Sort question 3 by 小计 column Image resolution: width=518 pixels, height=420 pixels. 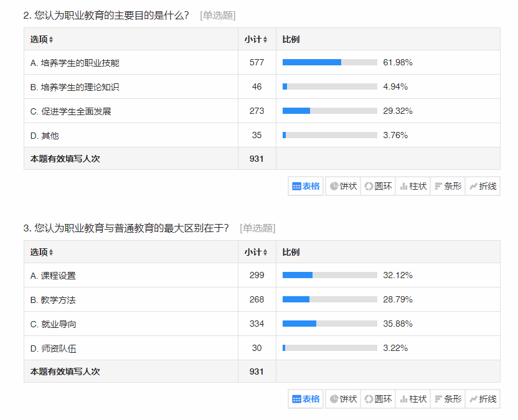click(x=256, y=253)
